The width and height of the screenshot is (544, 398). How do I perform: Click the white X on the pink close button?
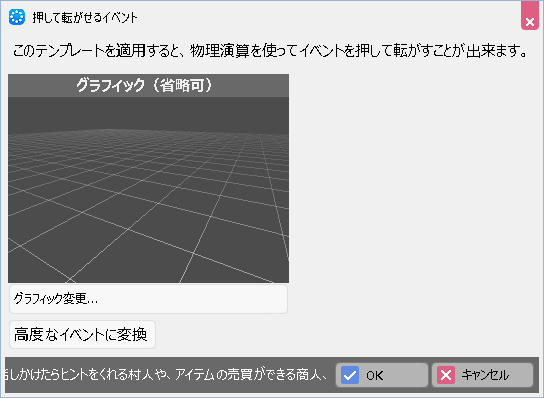pyautogui.click(x=530, y=23)
